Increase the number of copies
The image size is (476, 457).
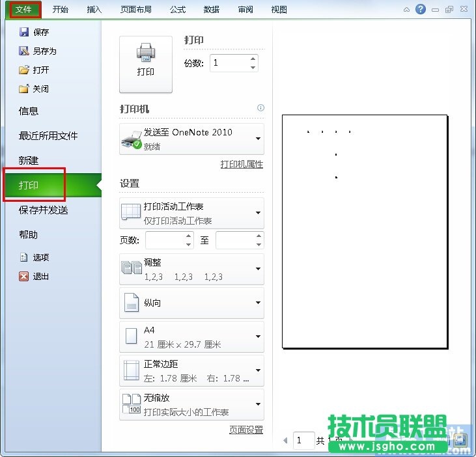click(253, 59)
